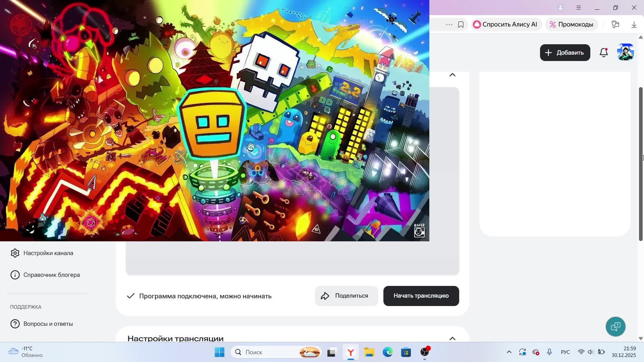Image resolution: width=644 pixels, height=362 pixels.
Task: Open the Yandex Browser taskbar icon
Action: (x=351, y=352)
